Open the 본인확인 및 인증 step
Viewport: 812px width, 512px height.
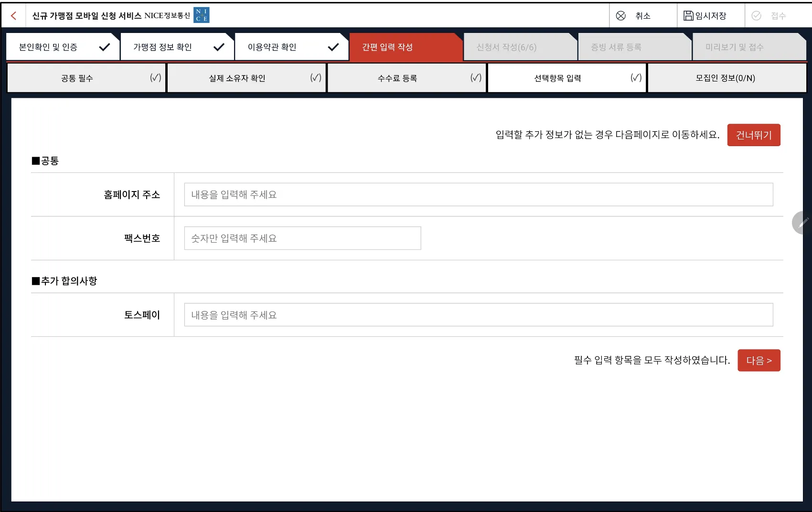(63, 47)
